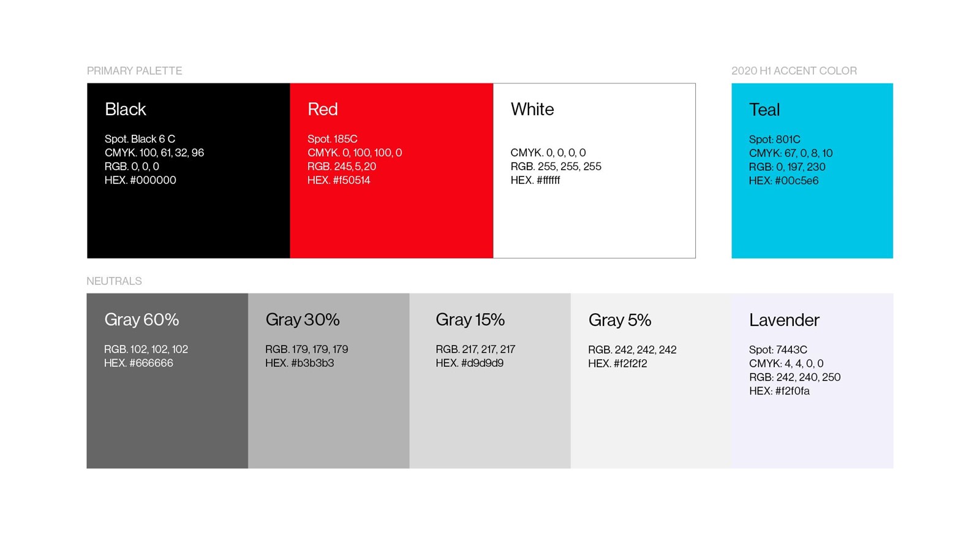This screenshot has width=980, height=552.
Task: Click the HEX #00c5e6 text in Teal
Action: pyautogui.click(x=783, y=181)
